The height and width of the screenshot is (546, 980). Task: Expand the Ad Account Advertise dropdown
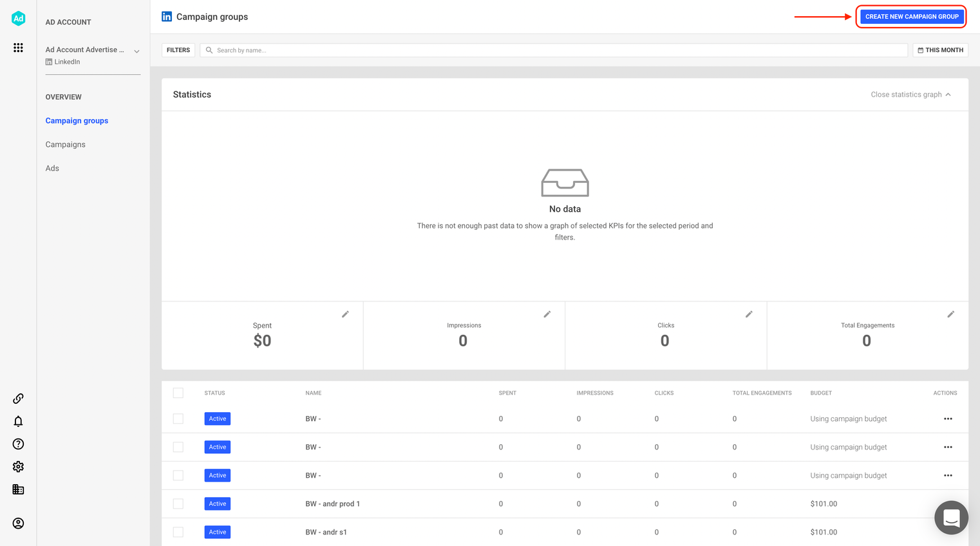click(137, 52)
